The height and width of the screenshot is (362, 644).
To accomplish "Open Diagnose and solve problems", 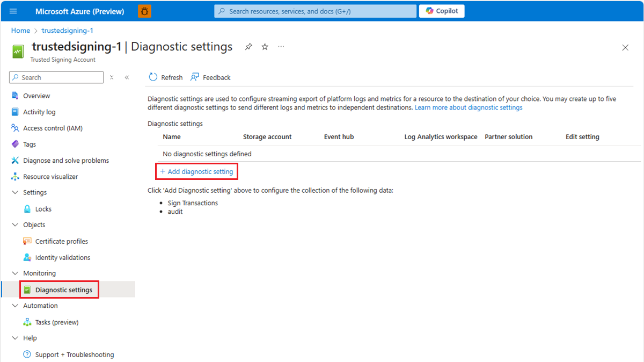I will (66, 160).
